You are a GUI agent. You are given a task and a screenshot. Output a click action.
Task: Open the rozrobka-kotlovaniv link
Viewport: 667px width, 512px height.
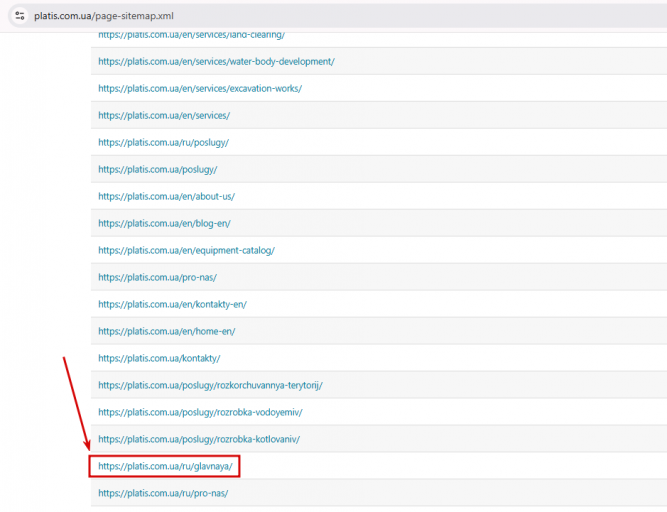[x=199, y=439]
